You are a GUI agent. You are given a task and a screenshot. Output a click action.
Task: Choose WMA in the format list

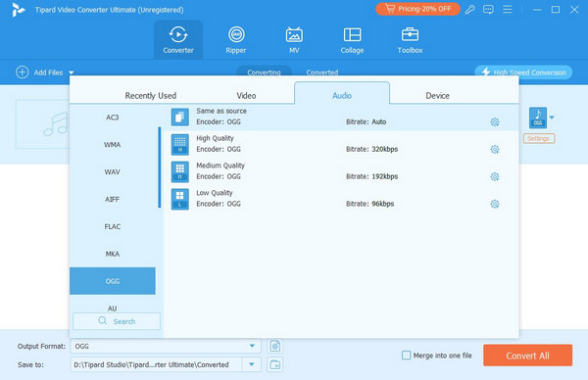click(x=113, y=145)
